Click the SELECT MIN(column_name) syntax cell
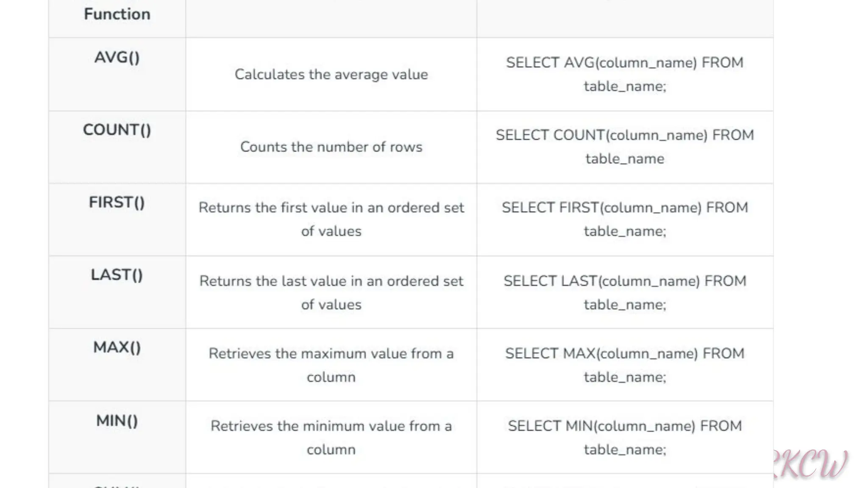Image resolution: width=868 pixels, height=488 pixels. tap(625, 437)
